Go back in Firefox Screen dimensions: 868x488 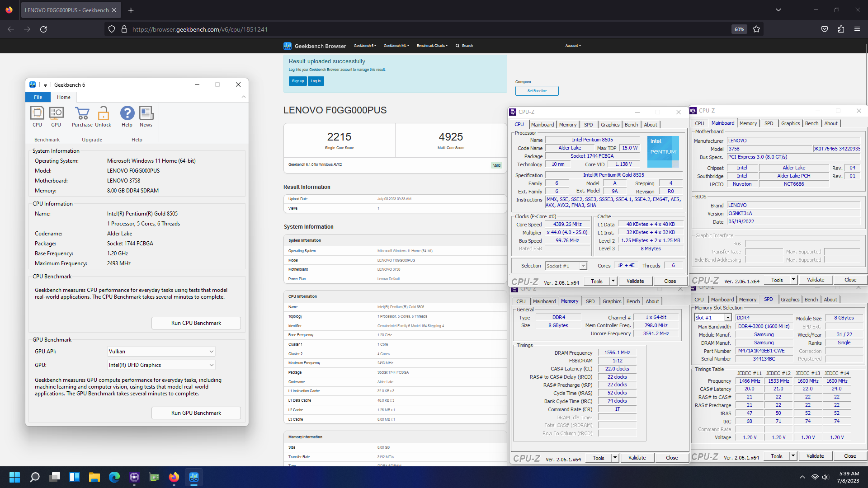click(11, 29)
